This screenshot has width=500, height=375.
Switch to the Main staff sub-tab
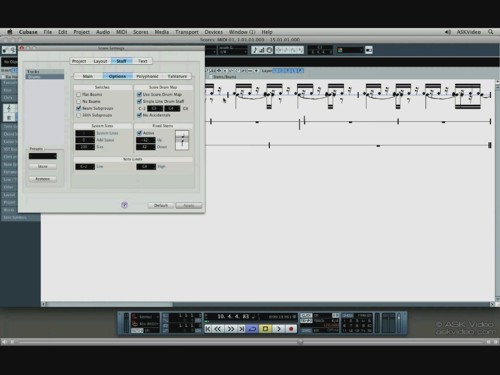[88, 76]
